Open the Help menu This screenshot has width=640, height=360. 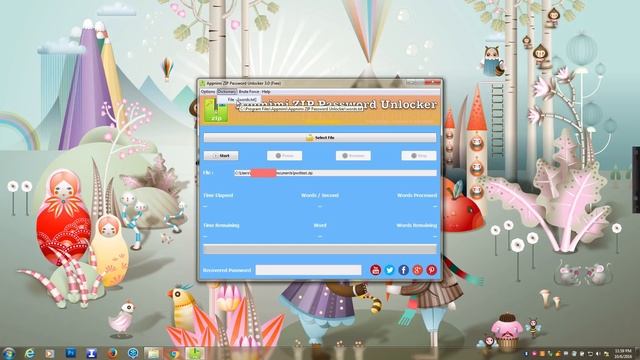266,92
